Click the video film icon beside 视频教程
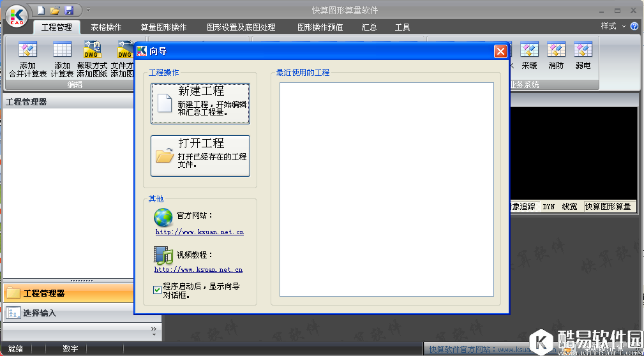This screenshot has height=356, width=644. tap(163, 255)
